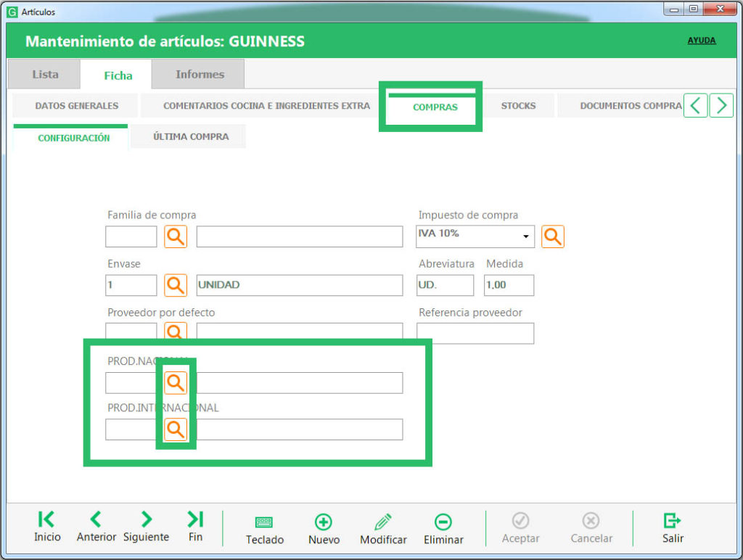The image size is (743, 560).
Task: Click the Proveedor por defecto code field
Action: coord(131,331)
